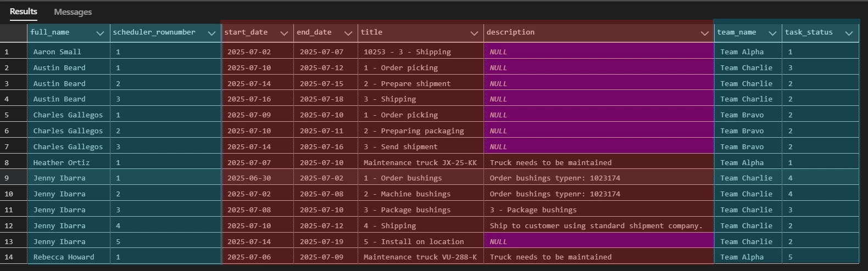Open end_date column filter dropdown
The width and height of the screenshot is (868, 271).
point(348,33)
